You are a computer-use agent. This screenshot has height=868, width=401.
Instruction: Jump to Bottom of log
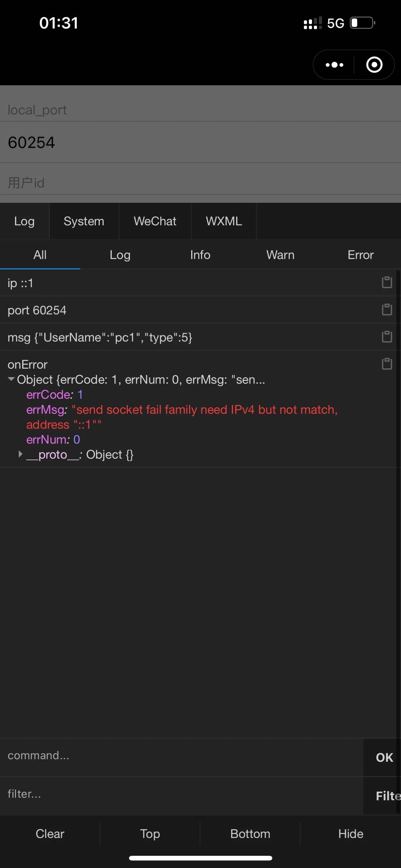(x=250, y=834)
